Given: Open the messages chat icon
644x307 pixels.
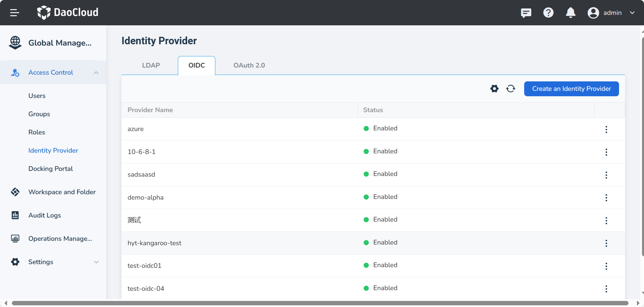Looking at the screenshot, I should (526, 13).
